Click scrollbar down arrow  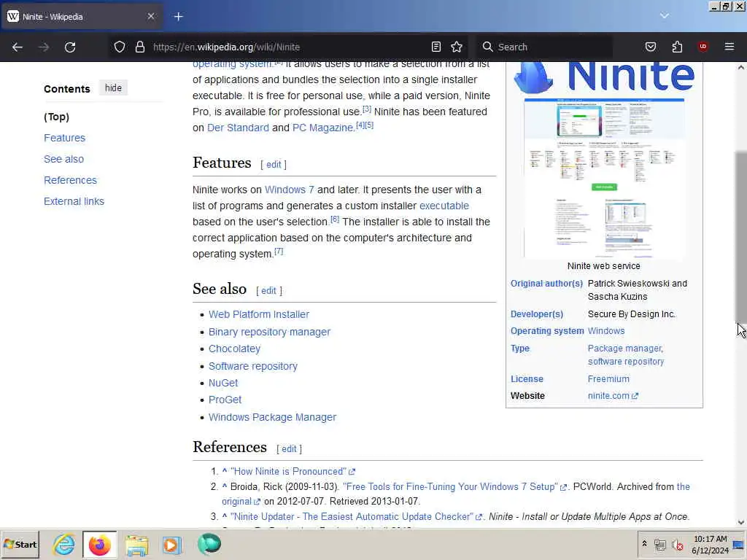click(741, 522)
